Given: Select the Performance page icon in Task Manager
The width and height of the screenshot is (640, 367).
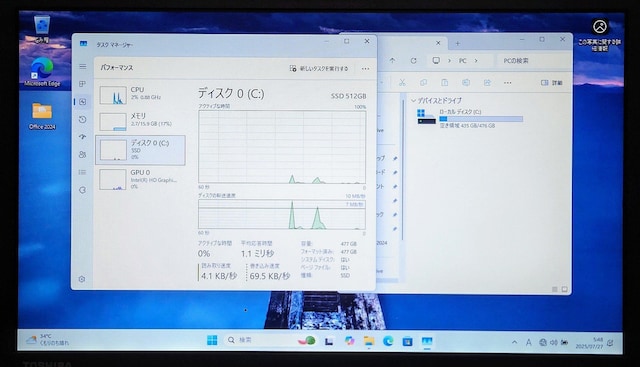Looking at the screenshot, I should [82, 102].
